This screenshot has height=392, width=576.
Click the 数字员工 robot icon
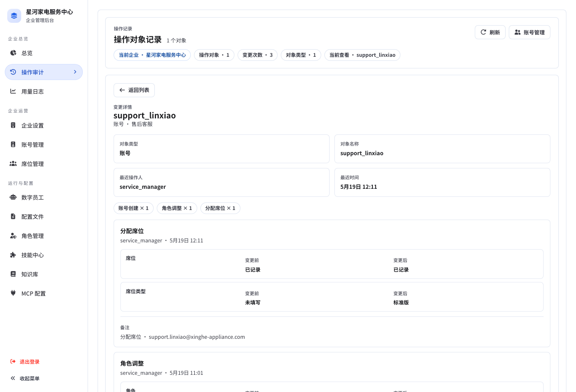click(x=13, y=197)
